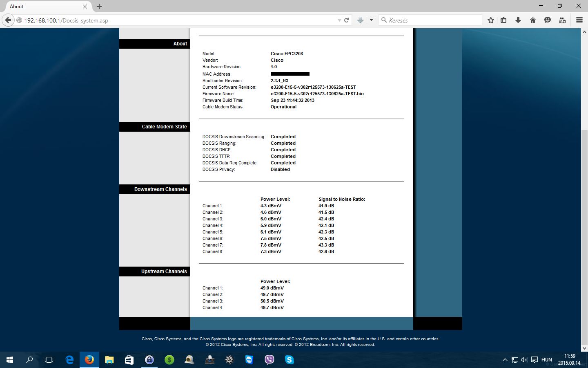Click the page vertical scrollbar thumb

point(584,237)
